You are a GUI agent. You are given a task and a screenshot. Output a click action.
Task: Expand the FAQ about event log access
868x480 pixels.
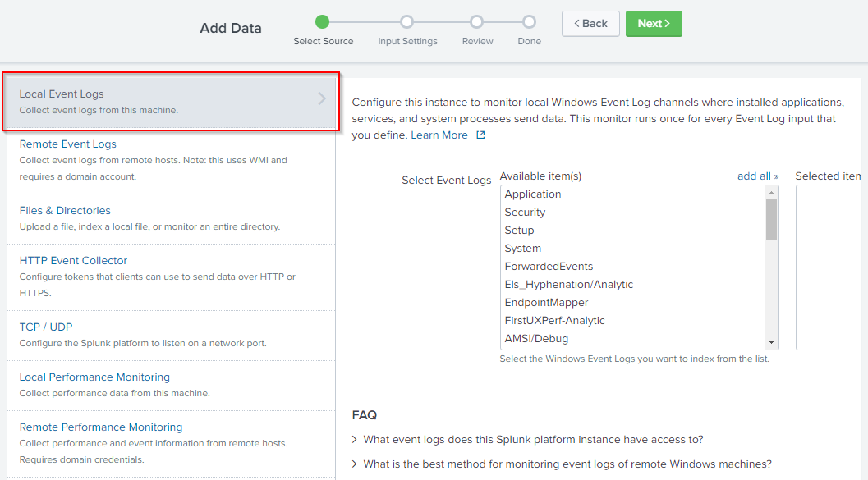(x=533, y=439)
